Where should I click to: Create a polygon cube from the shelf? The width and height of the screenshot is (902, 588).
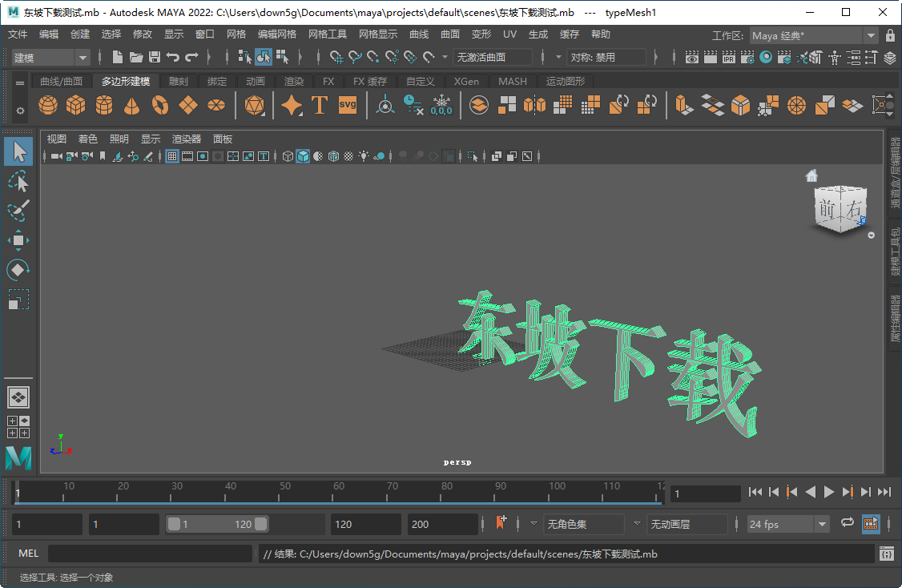[75, 105]
